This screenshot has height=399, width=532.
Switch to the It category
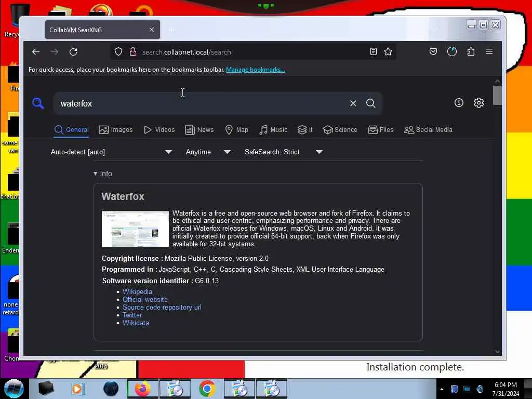coord(305,129)
